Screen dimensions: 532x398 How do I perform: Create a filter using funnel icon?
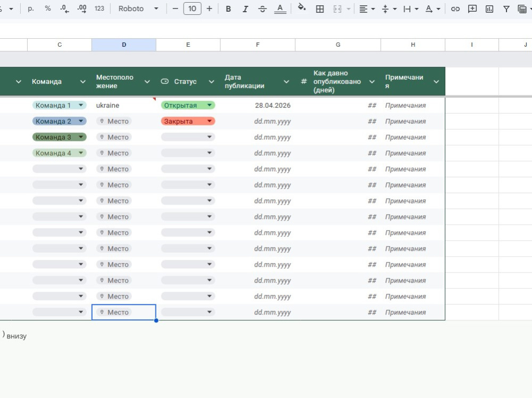[506, 9]
